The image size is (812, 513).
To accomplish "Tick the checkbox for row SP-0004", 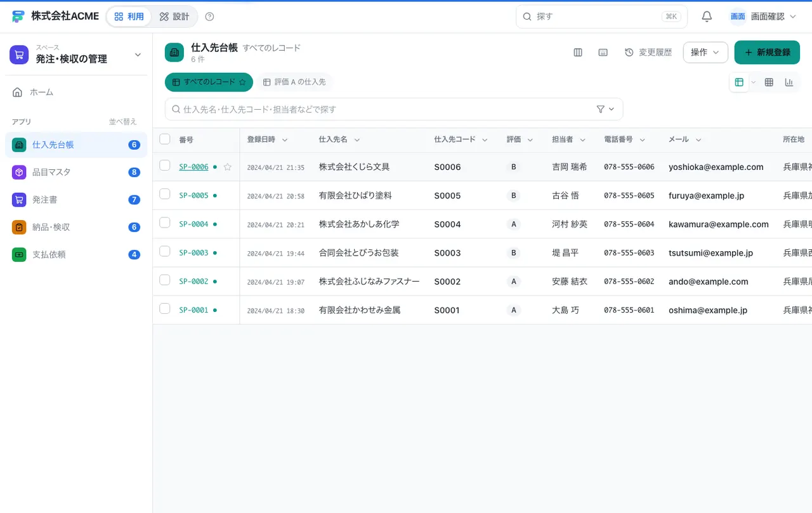I will coord(165,223).
